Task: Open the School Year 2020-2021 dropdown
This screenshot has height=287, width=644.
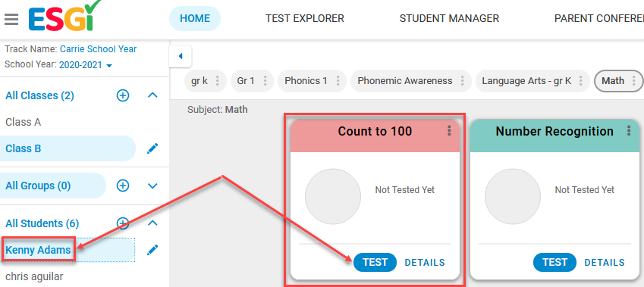Action: point(86,65)
